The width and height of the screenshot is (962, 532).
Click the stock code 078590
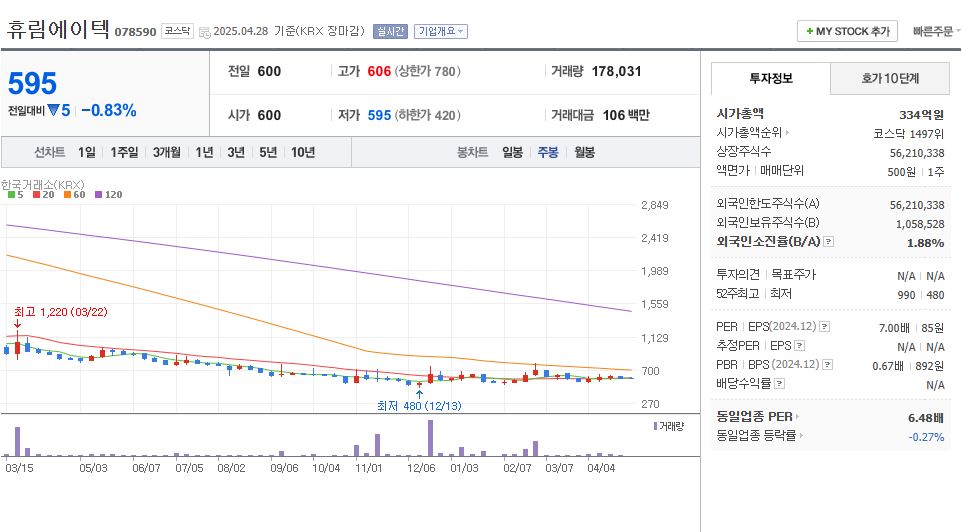135,32
